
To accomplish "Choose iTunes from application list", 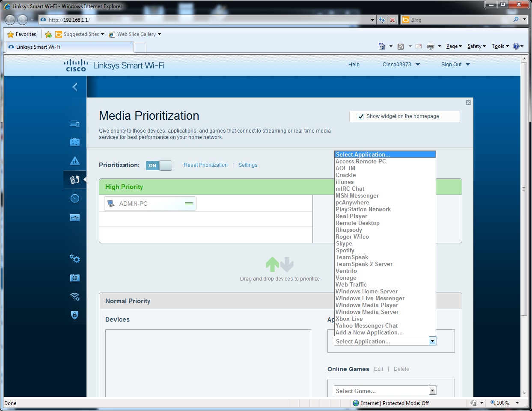I will 385,182.
